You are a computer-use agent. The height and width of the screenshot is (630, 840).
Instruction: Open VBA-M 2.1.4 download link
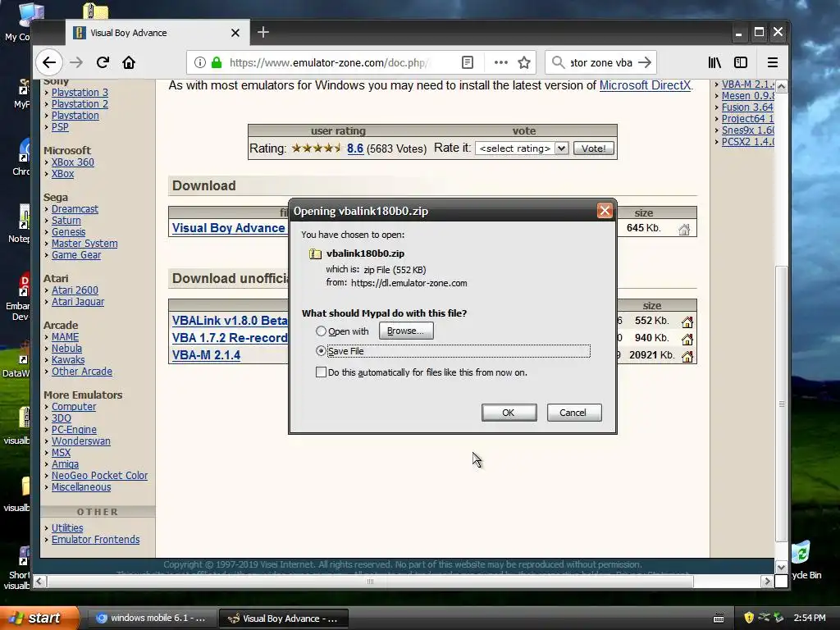coord(206,354)
